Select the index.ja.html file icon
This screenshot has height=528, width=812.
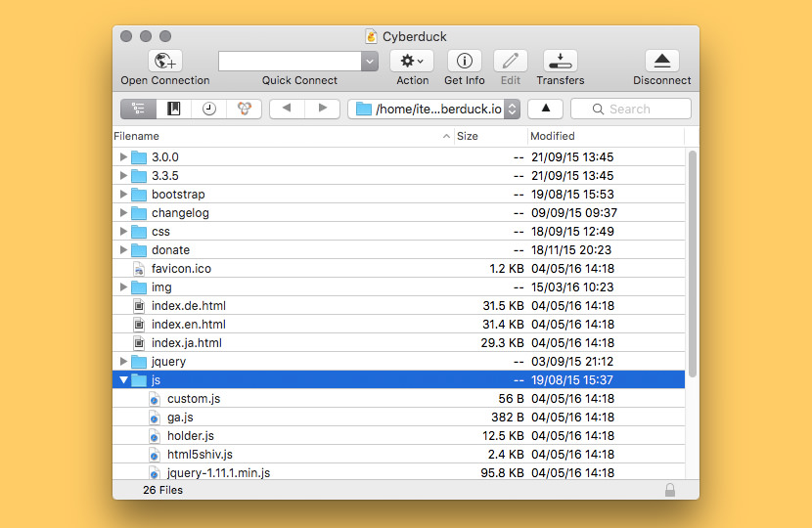pos(139,342)
